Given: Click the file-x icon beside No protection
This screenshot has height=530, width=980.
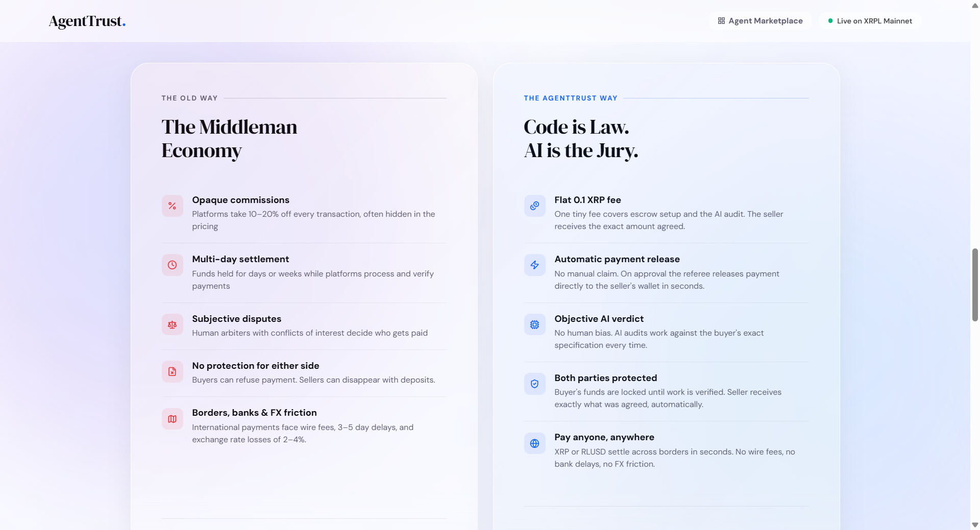Looking at the screenshot, I should tap(173, 372).
